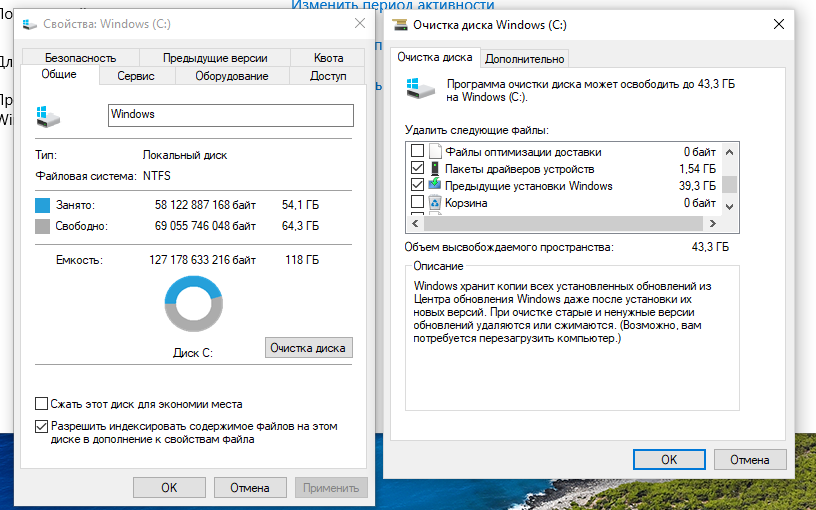Switch to the Доступ tab
The image size is (816, 510).
[328, 76]
